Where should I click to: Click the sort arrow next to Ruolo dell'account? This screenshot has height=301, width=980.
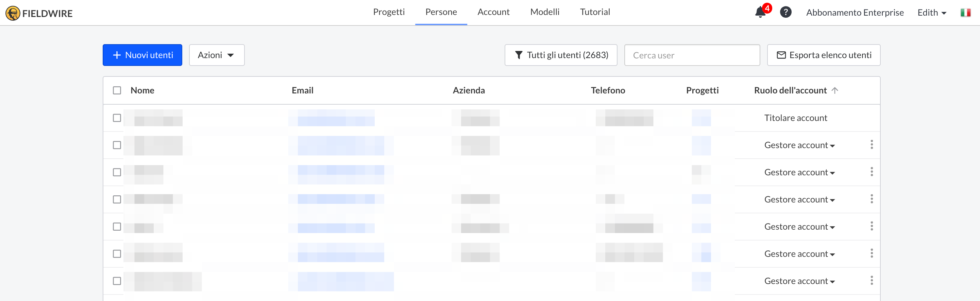(x=835, y=90)
